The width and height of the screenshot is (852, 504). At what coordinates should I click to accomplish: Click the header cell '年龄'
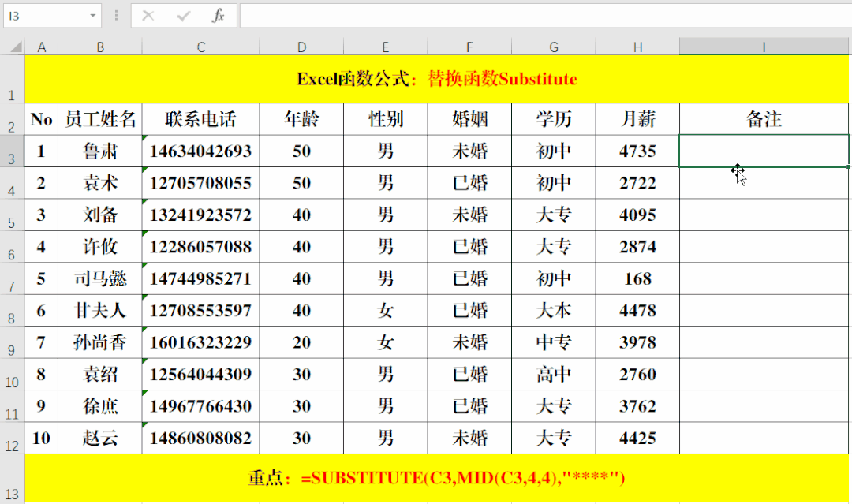pos(301,119)
